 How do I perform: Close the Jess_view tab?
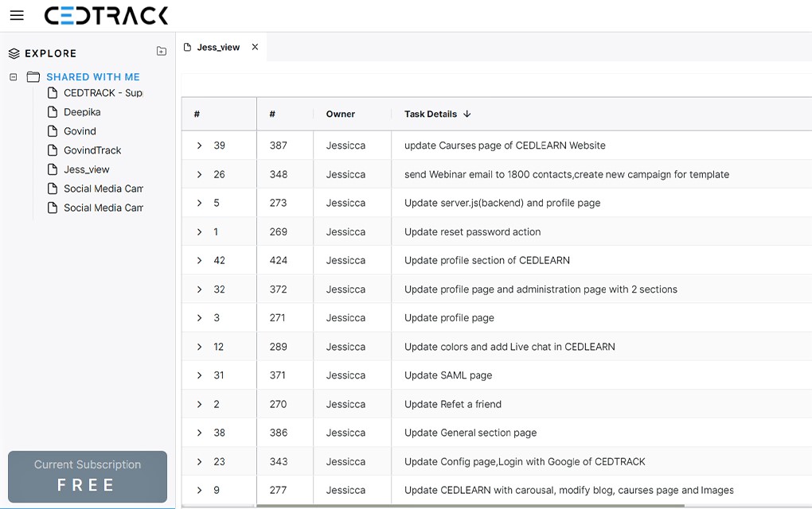click(x=255, y=47)
